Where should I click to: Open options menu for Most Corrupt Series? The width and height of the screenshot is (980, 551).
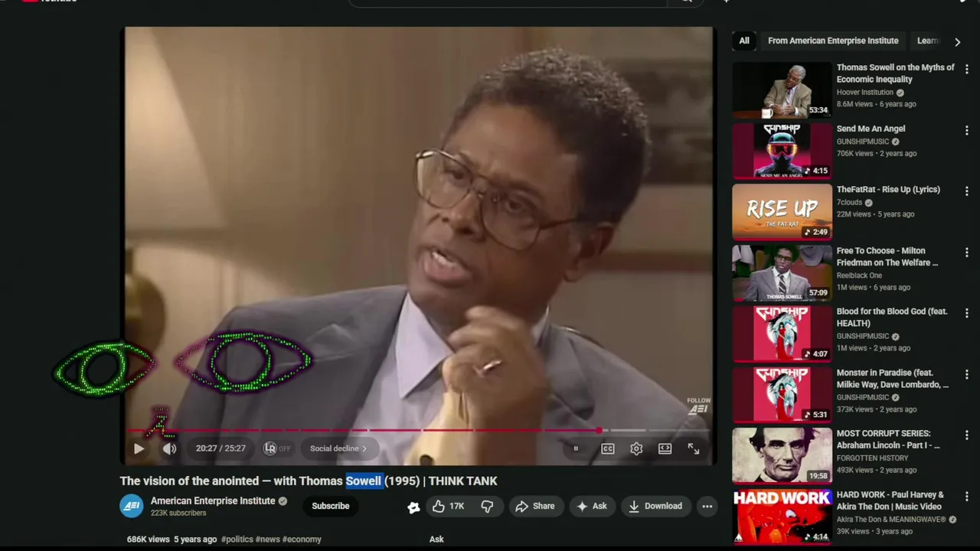[x=966, y=435]
